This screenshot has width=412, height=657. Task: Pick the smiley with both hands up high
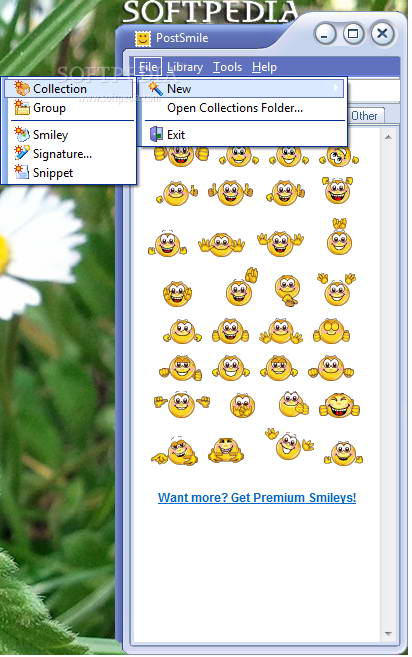(x=337, y=289)
